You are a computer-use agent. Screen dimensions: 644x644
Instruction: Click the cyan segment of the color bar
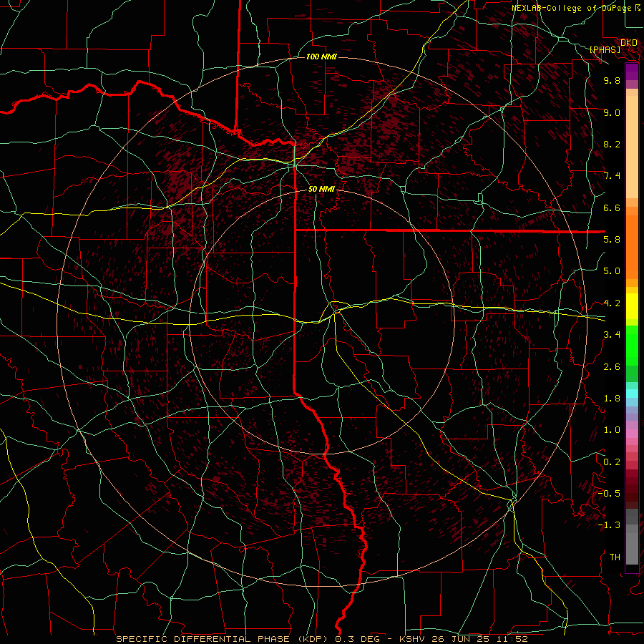pyautogui.click(x=632, y=394)
